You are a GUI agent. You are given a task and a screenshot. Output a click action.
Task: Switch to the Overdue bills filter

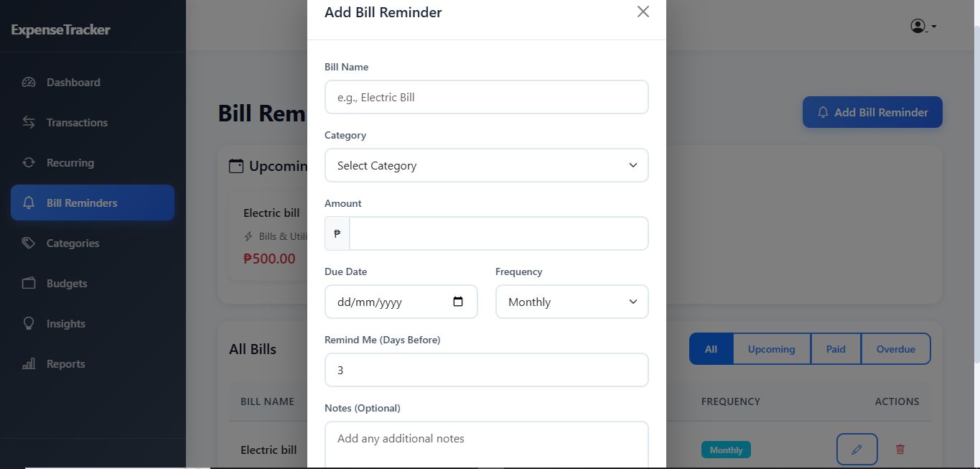pos(895,349)
